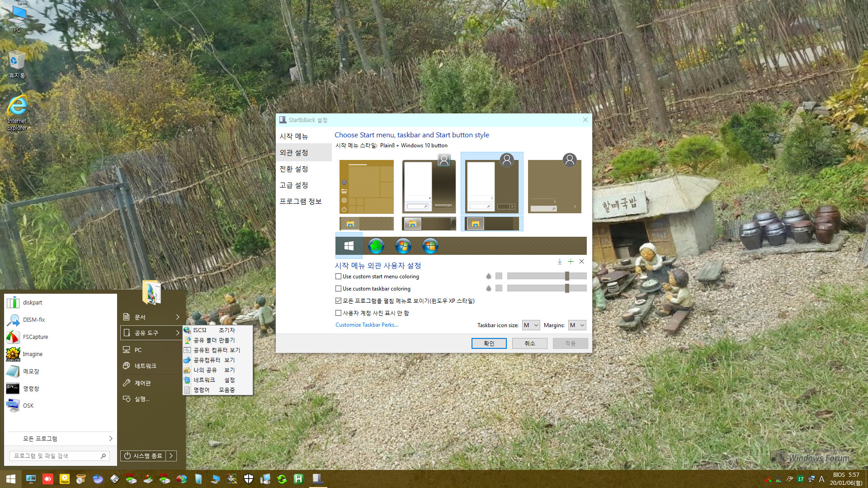Select the Windows 10 flat Start button style

(349, 246)
